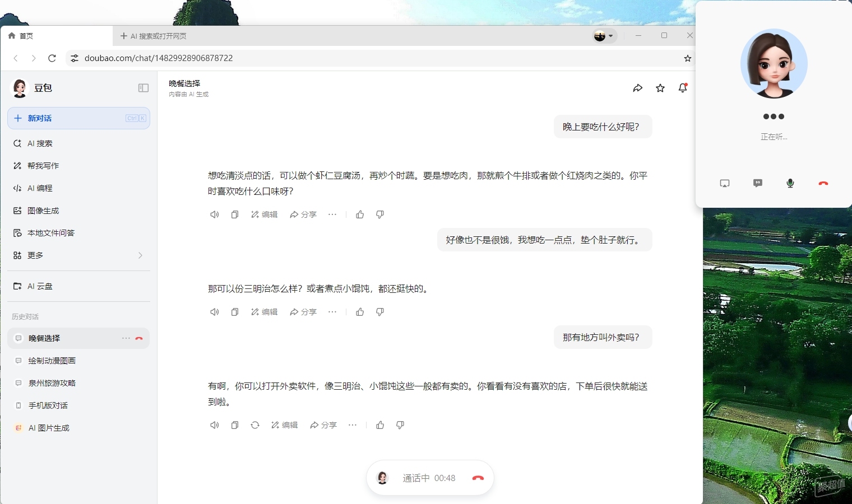The width and height of the screenshot is (852, 504).
Task: Go back in browser navigation
Action: pos(16,58)
